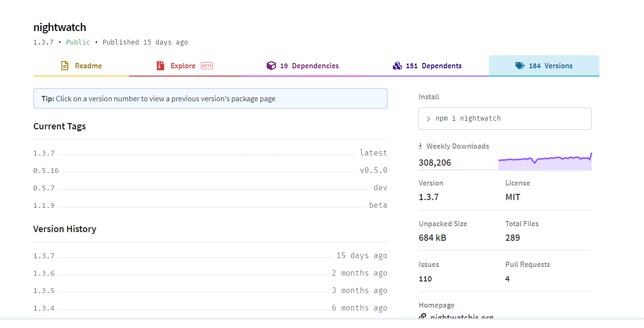
Task: Click the link icon beside the homepage
Action: (423, 317)
